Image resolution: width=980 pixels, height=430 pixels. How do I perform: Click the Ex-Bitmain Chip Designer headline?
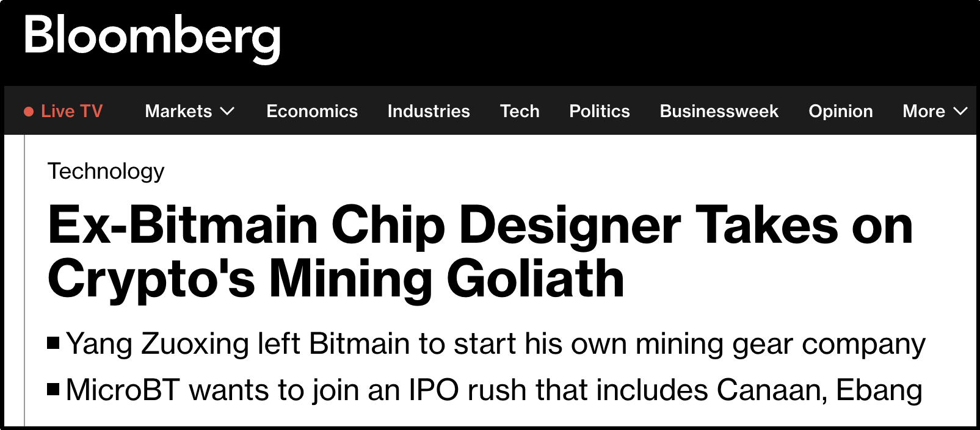[x=480, y=251]
